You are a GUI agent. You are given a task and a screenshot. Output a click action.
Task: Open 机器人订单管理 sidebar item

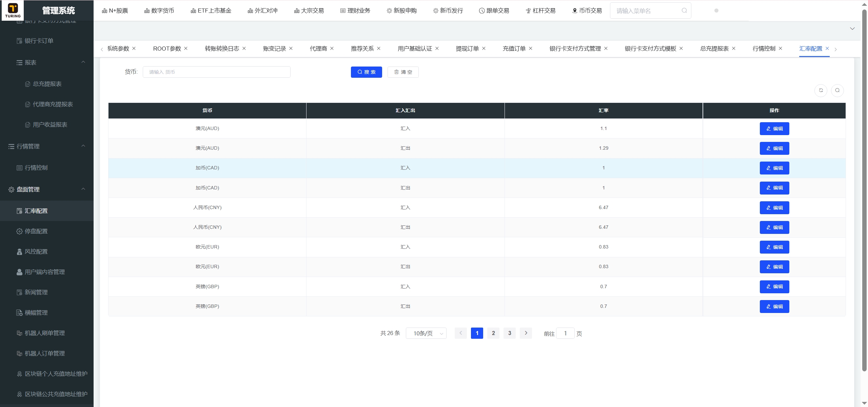click(47, 353)
